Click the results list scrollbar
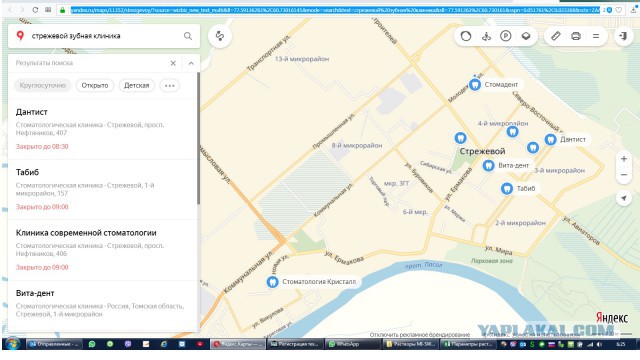 tap(198, 139)
